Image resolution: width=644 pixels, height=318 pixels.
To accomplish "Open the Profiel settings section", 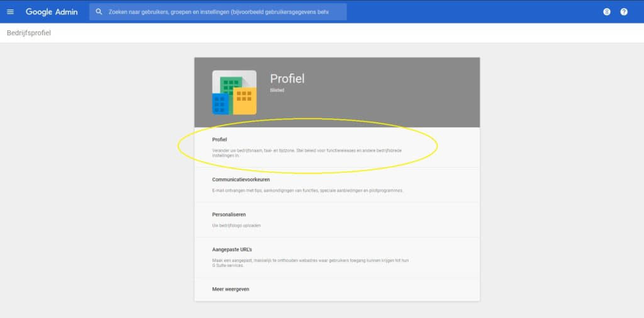I will coord(337,147).
